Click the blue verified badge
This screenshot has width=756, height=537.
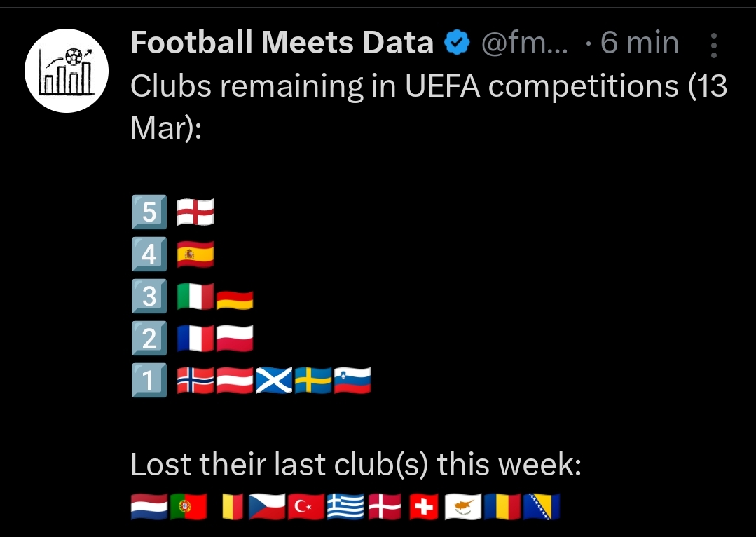coord(458,44)
